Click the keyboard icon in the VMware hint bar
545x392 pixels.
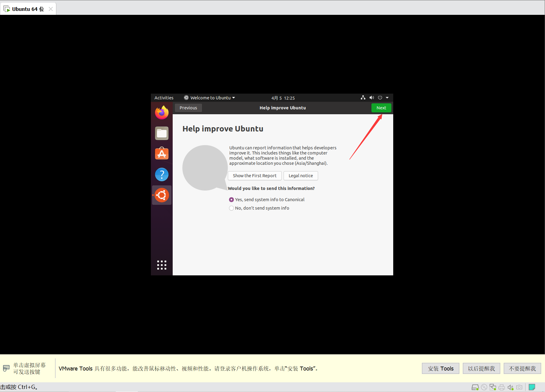[6, 368]
